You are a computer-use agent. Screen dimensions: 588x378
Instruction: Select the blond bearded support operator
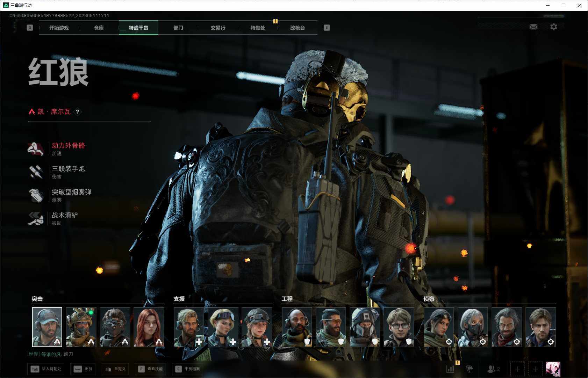click(x=189, y=327)
